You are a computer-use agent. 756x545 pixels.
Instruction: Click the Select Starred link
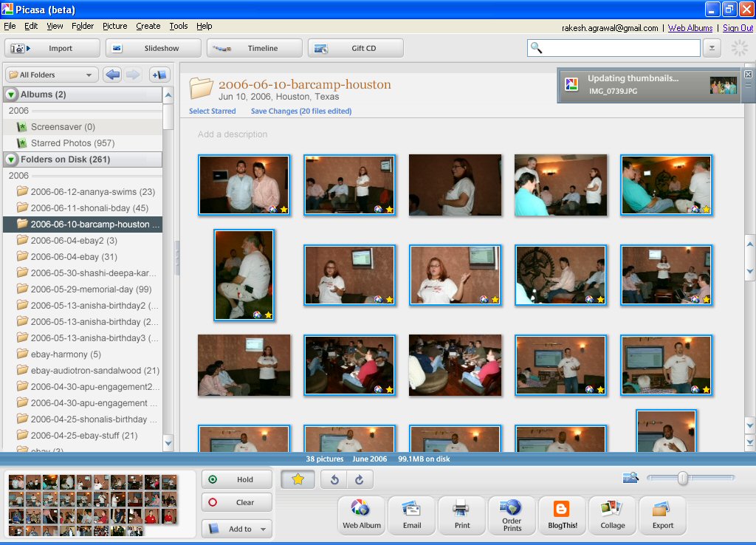click(x=213, y=112)
